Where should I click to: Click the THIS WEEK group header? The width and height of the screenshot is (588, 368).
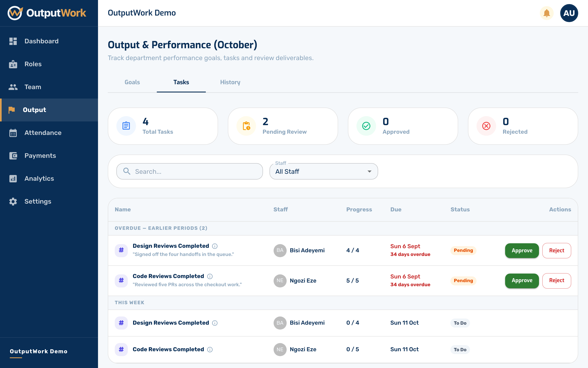129,303
